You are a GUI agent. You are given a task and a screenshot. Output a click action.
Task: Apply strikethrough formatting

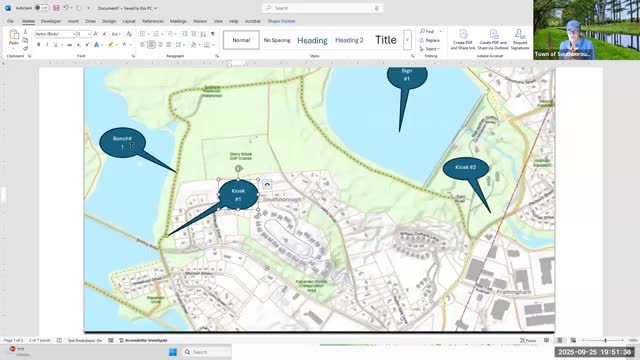pos(69,44)
